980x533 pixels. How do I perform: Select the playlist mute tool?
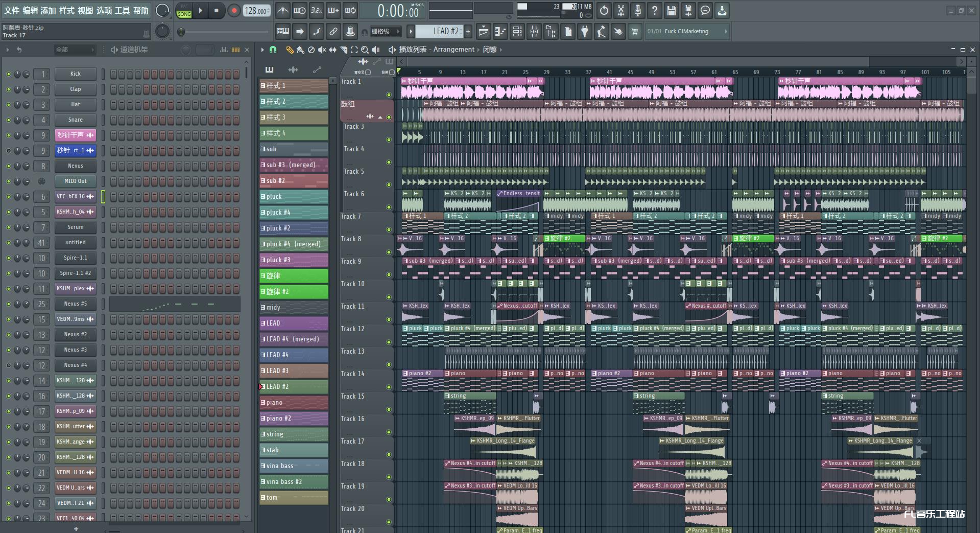pyautogui.click(x=322, y=50)
